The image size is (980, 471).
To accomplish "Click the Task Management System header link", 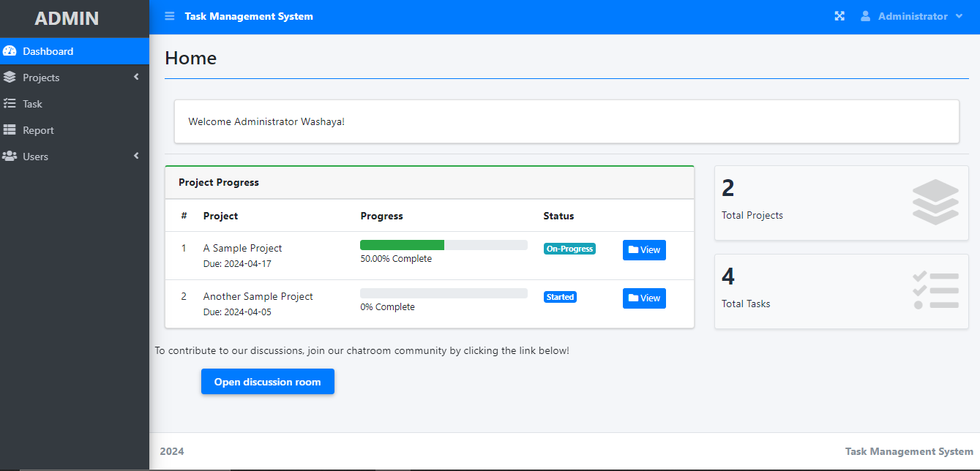I will click(249, 16).
